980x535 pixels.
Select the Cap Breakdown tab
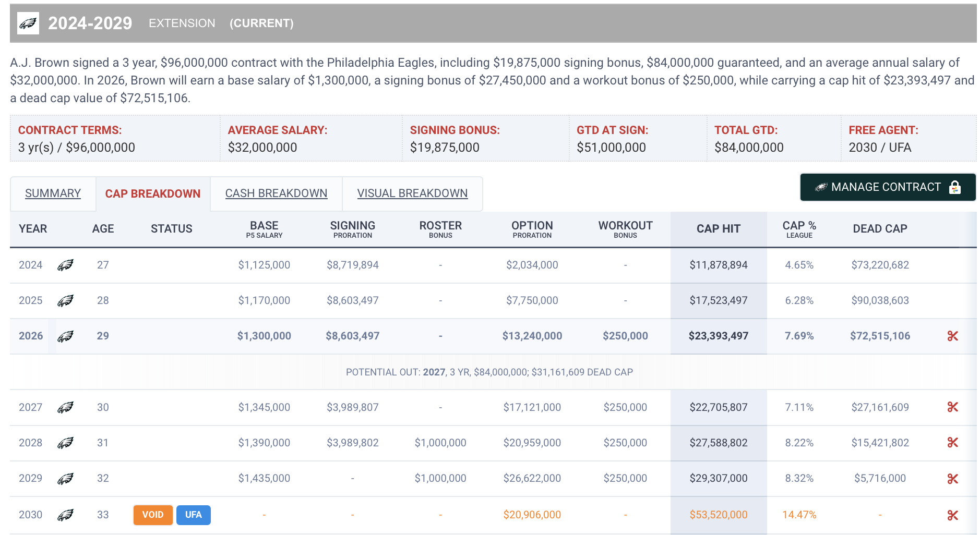153,194
